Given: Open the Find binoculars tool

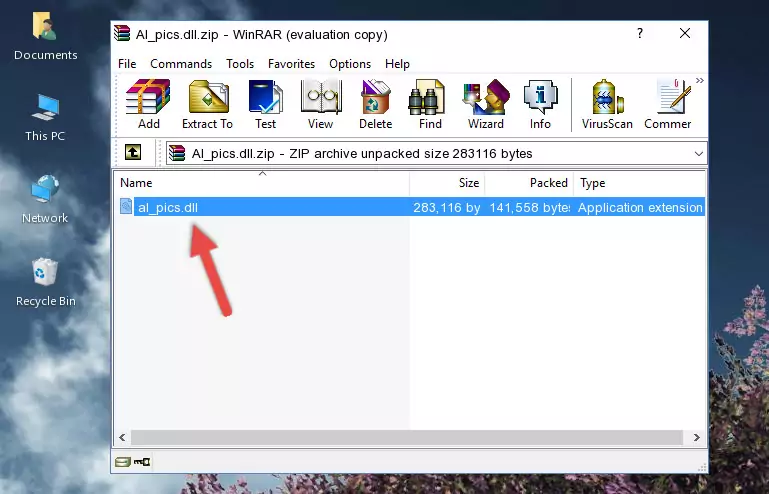Looking at the screenshot, I should [x=430, y=104].
